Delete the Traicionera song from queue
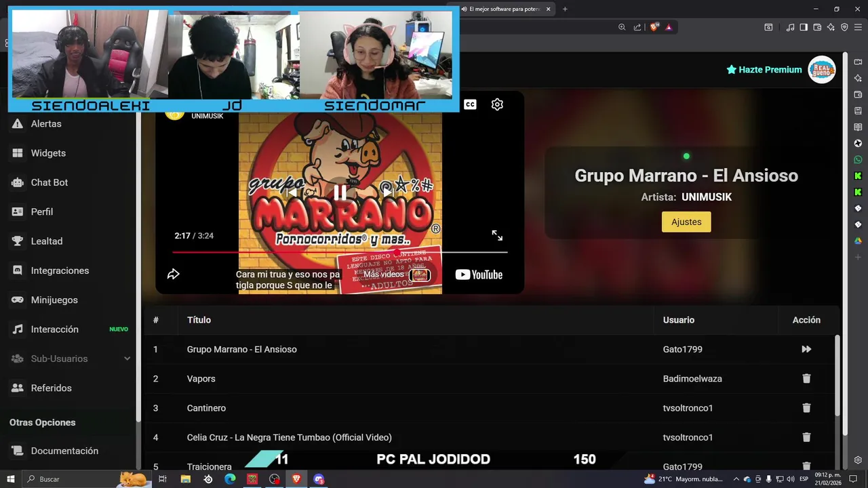Screen dimensions: 868x488 [x=806, y=466]
